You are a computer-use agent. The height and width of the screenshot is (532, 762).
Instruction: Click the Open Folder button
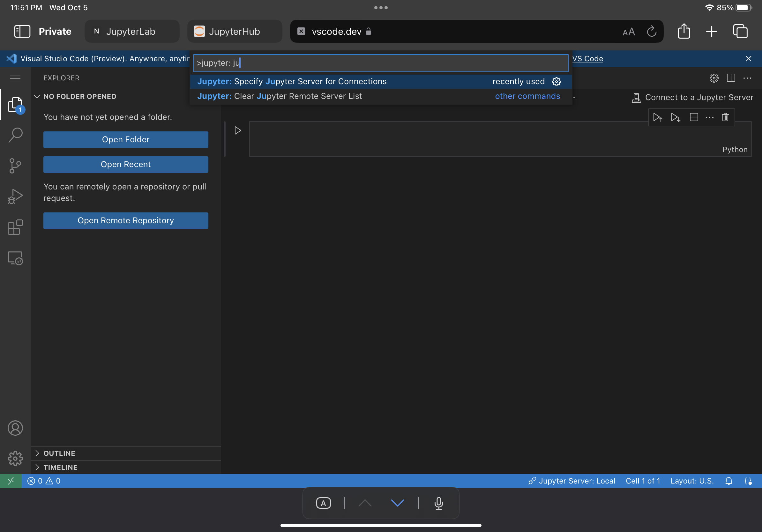pyautogui.click(x=126, y=140)
